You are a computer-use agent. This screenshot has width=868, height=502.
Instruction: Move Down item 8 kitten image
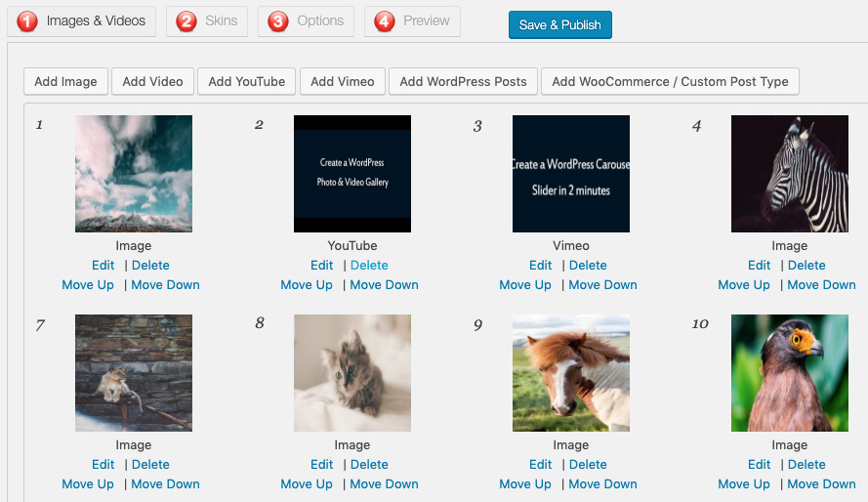click(384, 483)
